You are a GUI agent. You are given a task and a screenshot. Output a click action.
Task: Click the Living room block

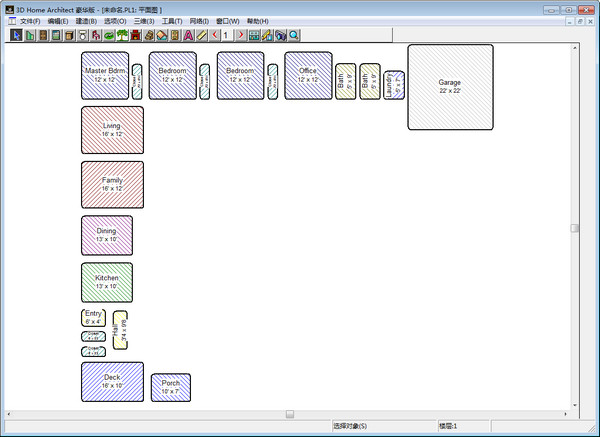tap(112, 130)
